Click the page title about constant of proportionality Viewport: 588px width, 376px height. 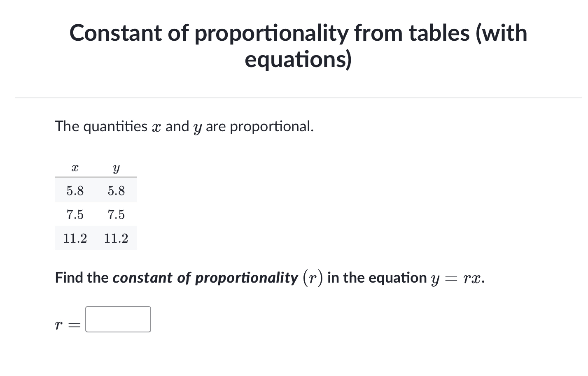click(x=298, y=45)
